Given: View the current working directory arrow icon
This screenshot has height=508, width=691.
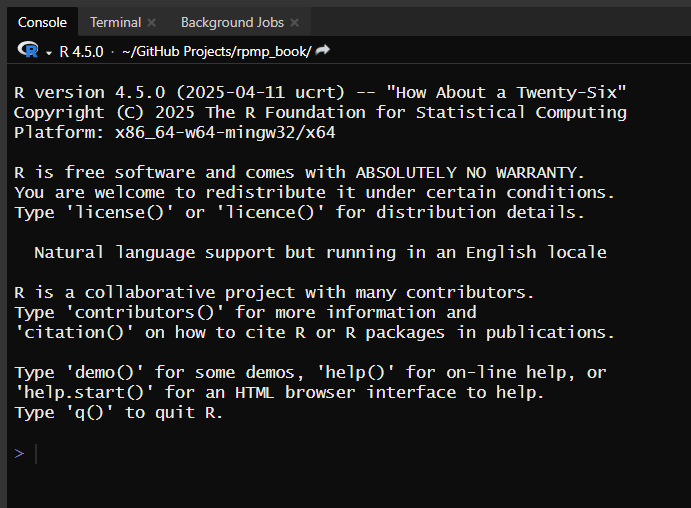Looking at the screenshot, I should [x=323, y=50].
